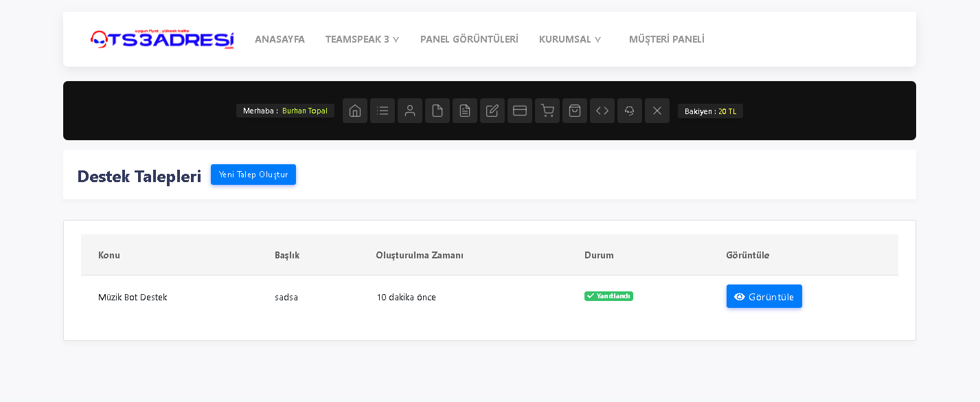Click the Burhan Topal greeting label
980x402 pixels.
285,111
